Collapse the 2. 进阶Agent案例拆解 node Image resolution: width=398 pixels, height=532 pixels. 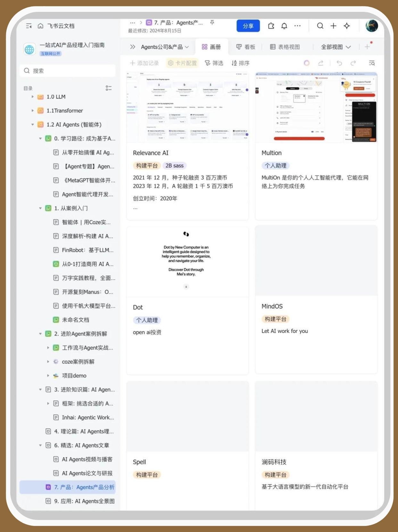(x=40, y=334)
